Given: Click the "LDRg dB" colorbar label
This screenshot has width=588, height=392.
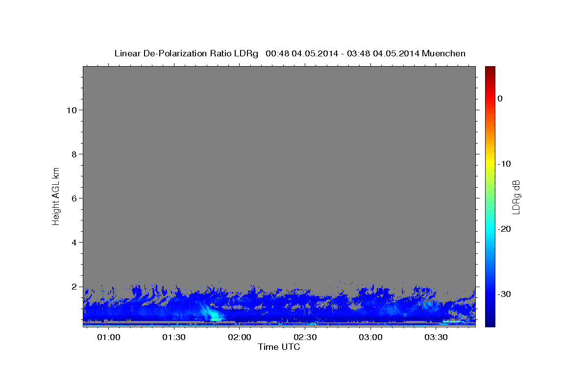Looking at the screenshot, I should (515, 196).
